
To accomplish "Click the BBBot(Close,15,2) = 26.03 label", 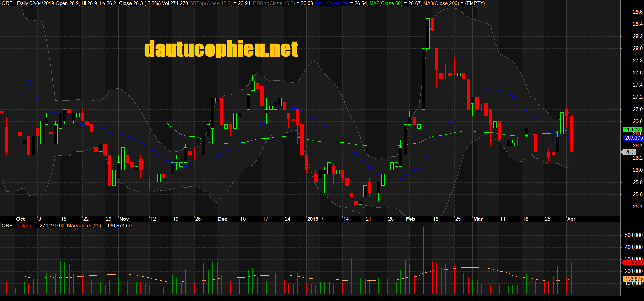I will pos(283,3).
